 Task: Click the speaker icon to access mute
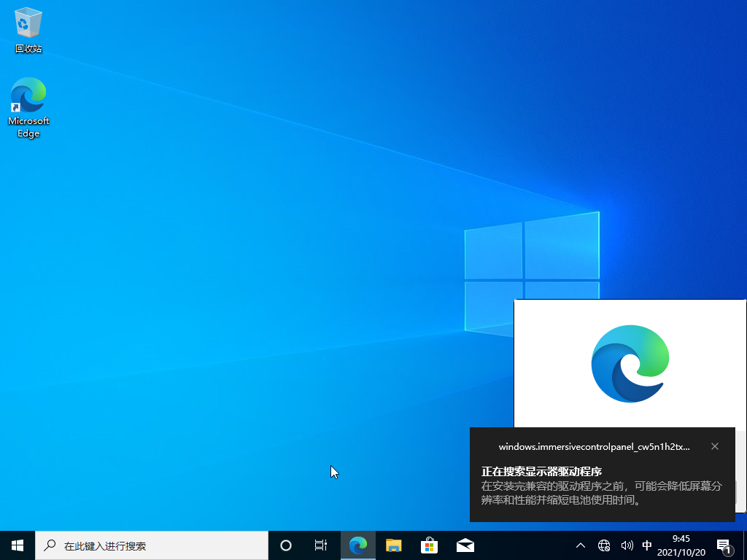click(627, 545)
